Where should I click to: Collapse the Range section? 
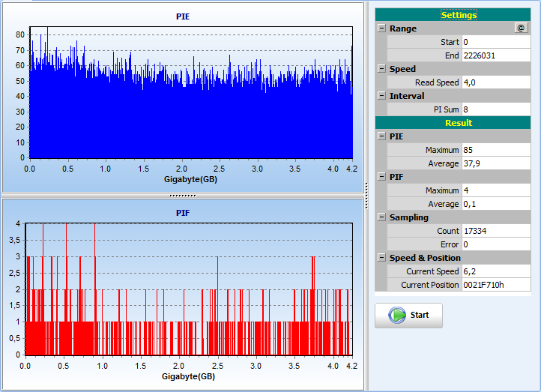point(381,28)
